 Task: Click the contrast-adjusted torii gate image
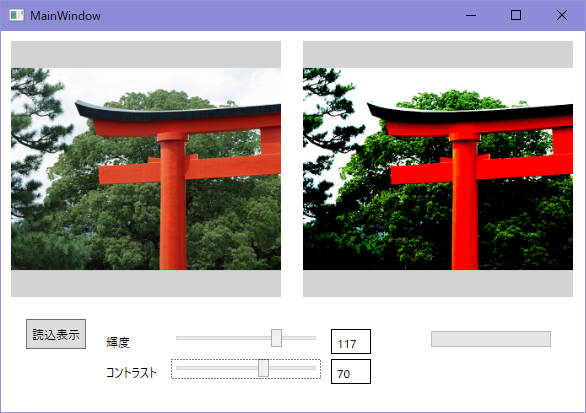click(438, 169)
